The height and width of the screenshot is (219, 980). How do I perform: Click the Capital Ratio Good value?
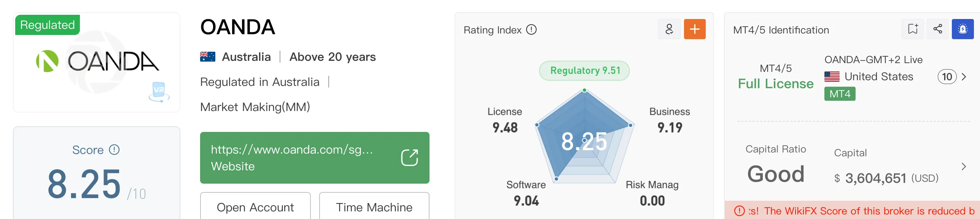click(x=776, y=174)
